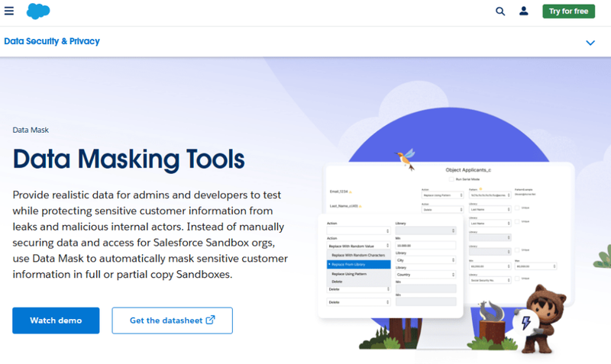Image resolution: width=611 pixels, height=364 pixels.
Task: Click the Data Masking Tools heading
Action: 128,159
